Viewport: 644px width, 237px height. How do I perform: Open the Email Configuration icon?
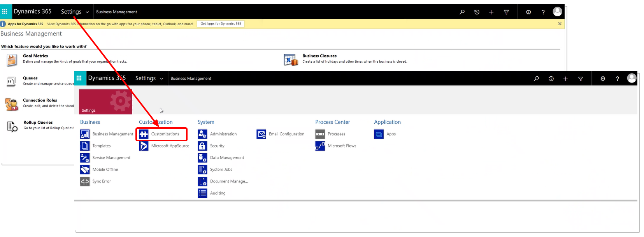(261, 134)
